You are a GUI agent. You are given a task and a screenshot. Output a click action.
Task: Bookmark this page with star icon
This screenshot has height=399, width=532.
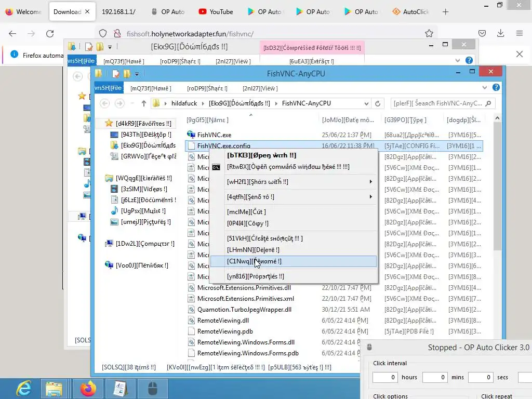(429, 33)
